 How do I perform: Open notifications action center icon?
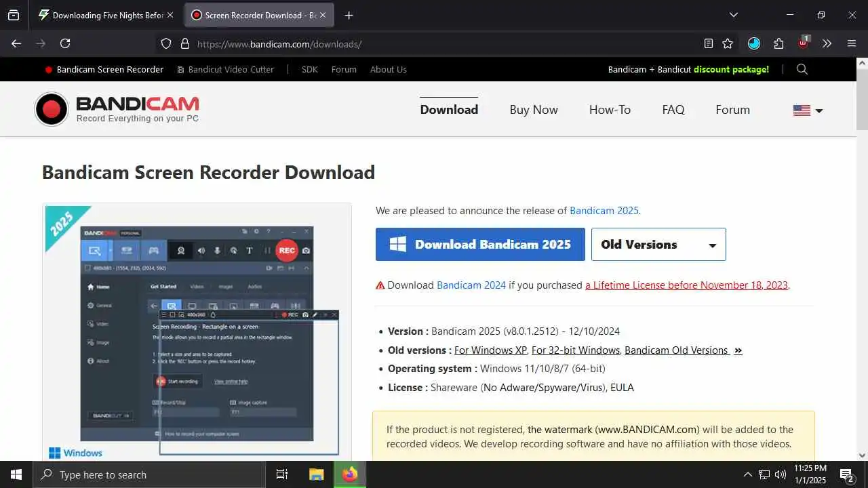tap(847, 475)
